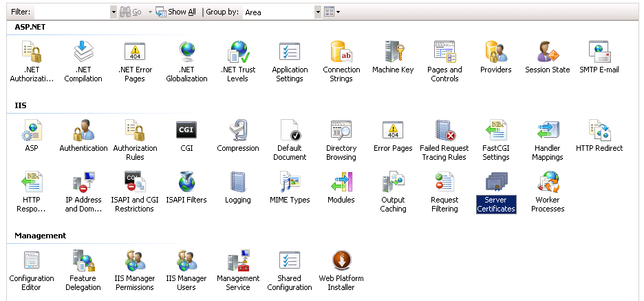644x301 pixels.
Task: Collapse the Management group header
Action: point(40,236)
